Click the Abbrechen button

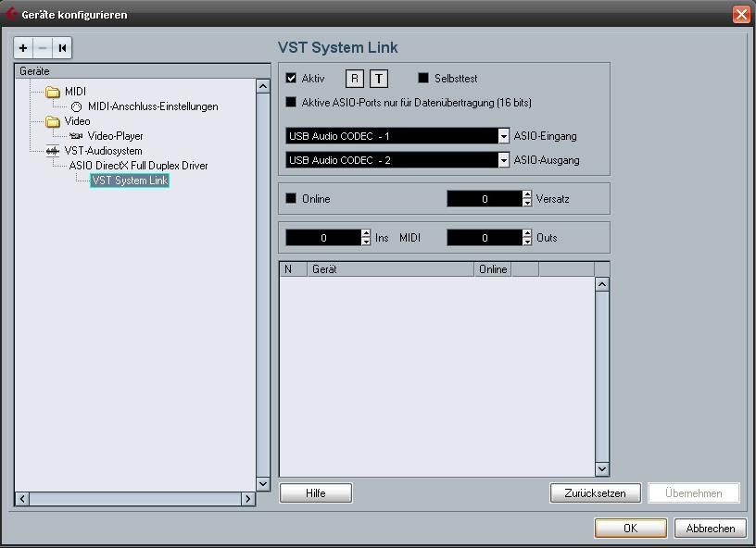(711, 529)
